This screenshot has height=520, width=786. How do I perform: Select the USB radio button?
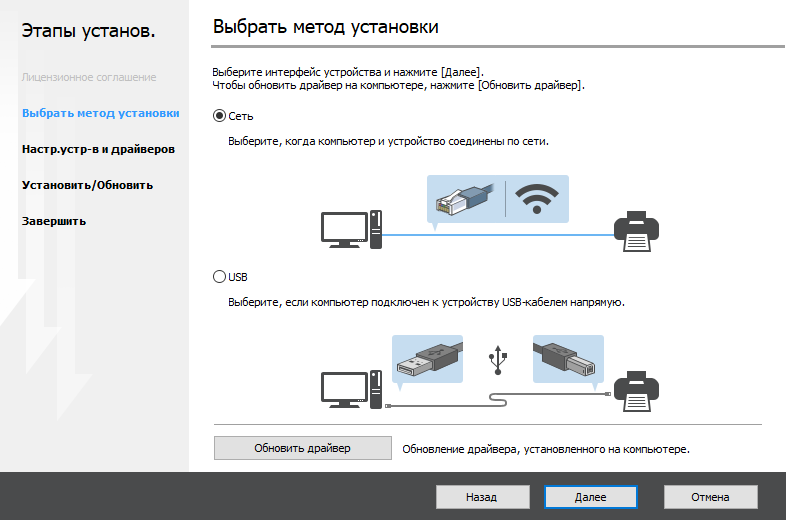tap(219, 277)
